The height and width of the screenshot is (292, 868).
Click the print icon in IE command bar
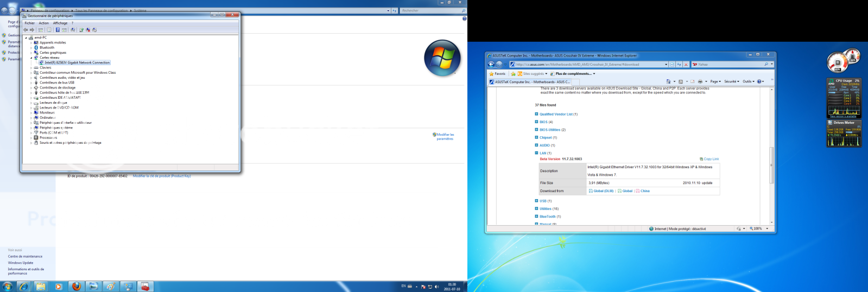[x=700, y=82]
